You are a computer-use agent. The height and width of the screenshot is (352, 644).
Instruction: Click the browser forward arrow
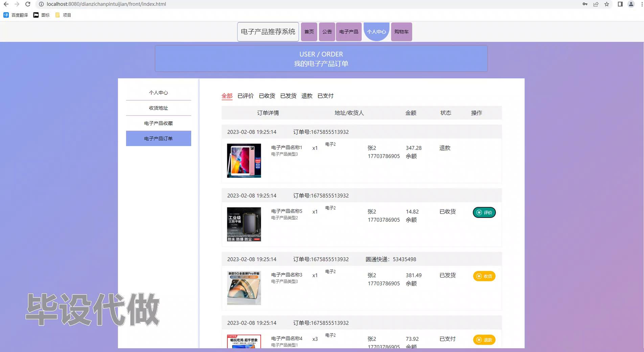(x=17, y=4)
